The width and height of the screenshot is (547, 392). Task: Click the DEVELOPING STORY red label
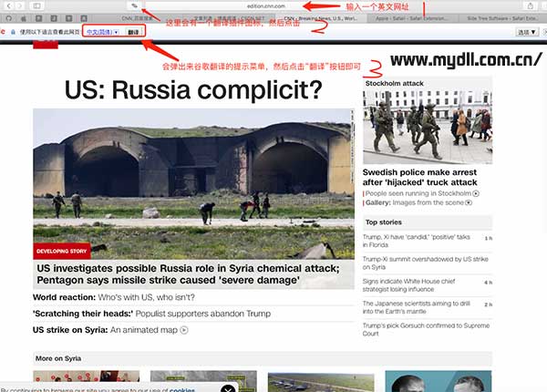62,251
